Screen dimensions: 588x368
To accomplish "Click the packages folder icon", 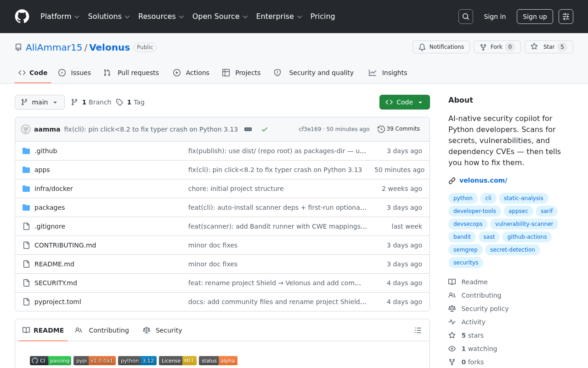I will click(26, 207).
